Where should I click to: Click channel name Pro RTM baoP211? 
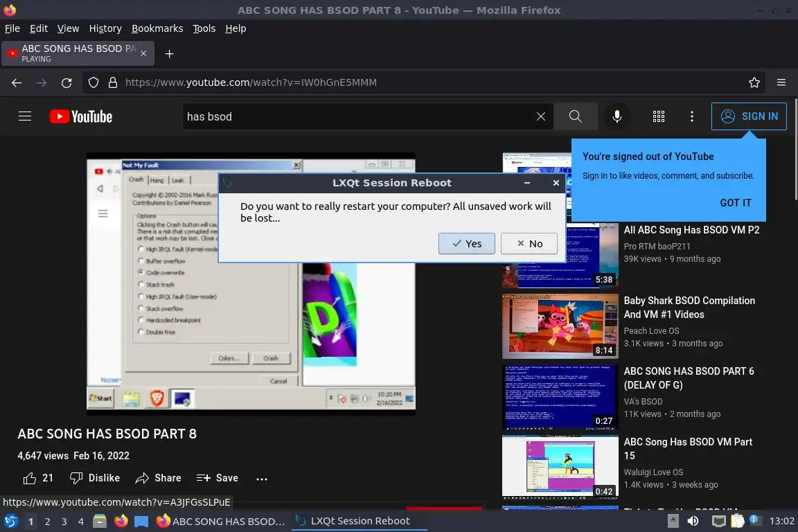[657, 247]
